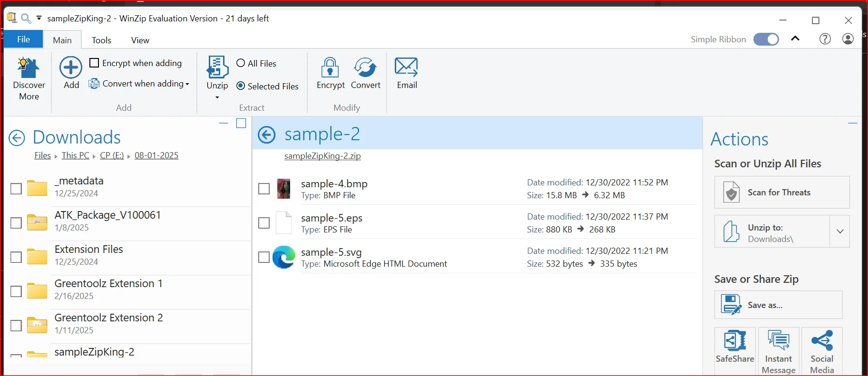The height and width of the screenshot is (376, 868).
Task: Select the Extension Files folder name
Action: click(88, 249)
